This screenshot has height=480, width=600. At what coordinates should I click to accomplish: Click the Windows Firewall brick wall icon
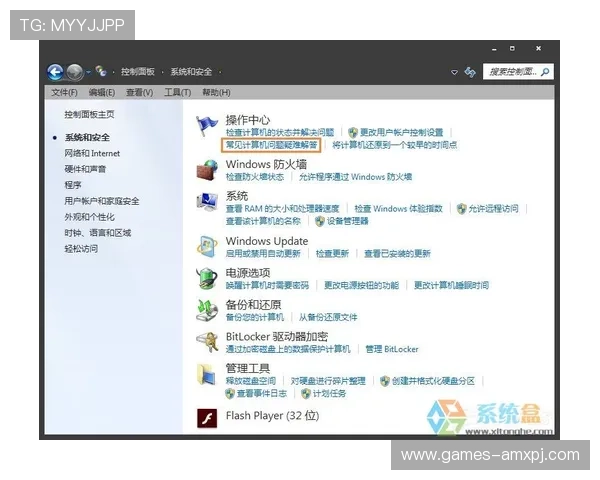point(207,170)
